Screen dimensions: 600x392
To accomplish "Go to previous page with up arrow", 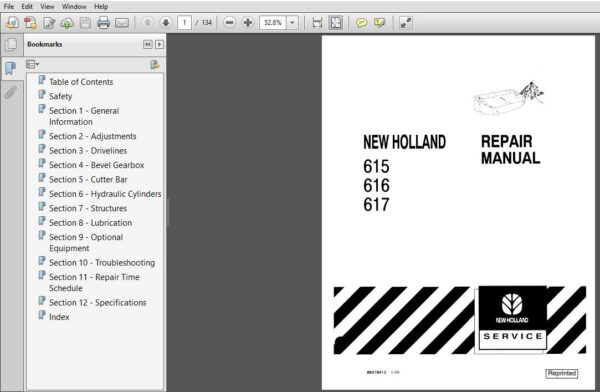I will 147,23.
